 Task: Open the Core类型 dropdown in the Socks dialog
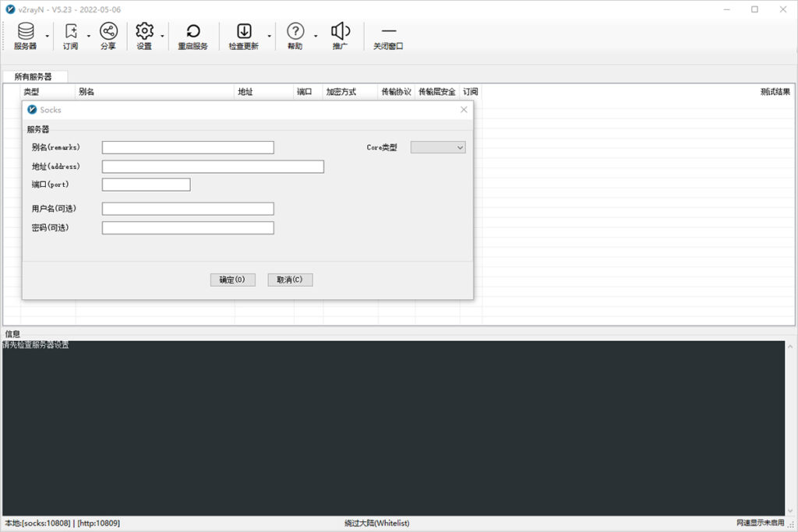pyautogui.click(x=437, y=146)
